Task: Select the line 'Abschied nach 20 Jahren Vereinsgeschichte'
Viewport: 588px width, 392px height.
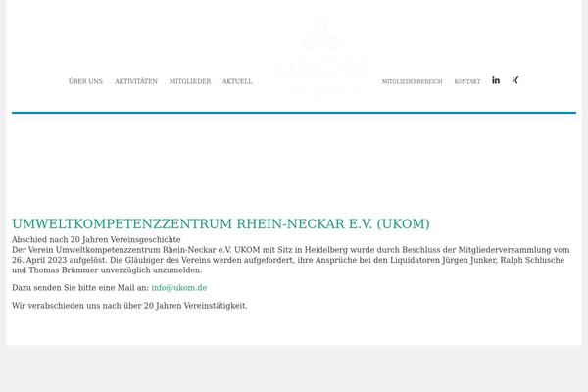Action: coord(96,239)
